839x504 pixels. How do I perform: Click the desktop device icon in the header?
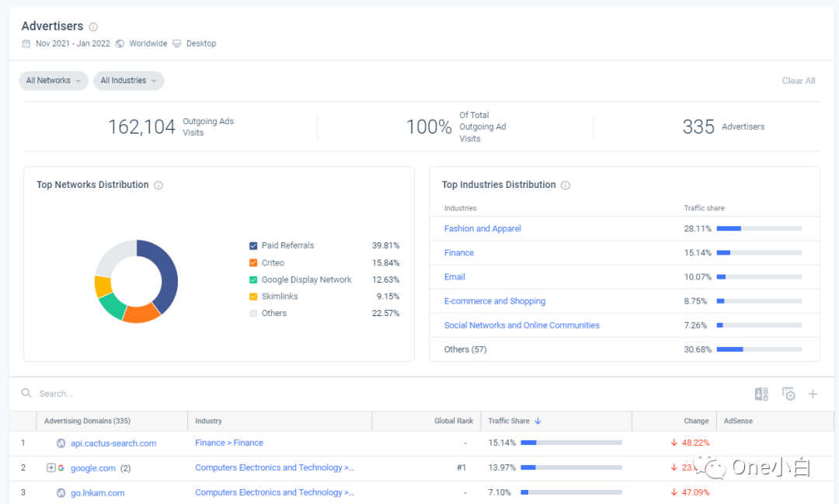[176, 43]
